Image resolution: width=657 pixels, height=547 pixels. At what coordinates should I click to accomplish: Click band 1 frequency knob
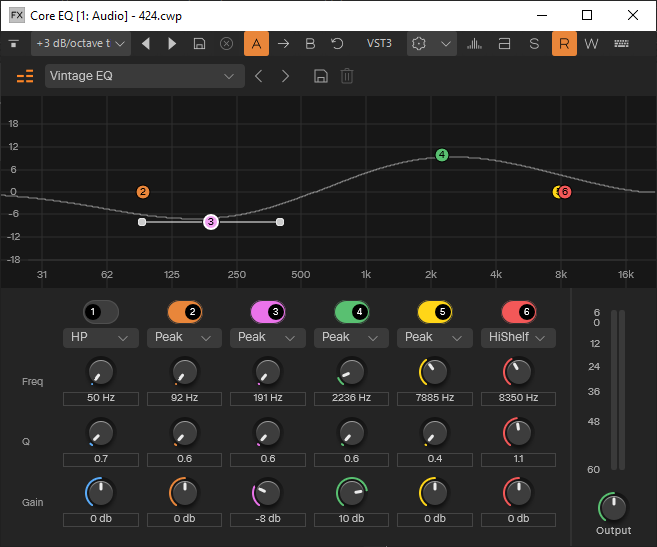[101, 371]
